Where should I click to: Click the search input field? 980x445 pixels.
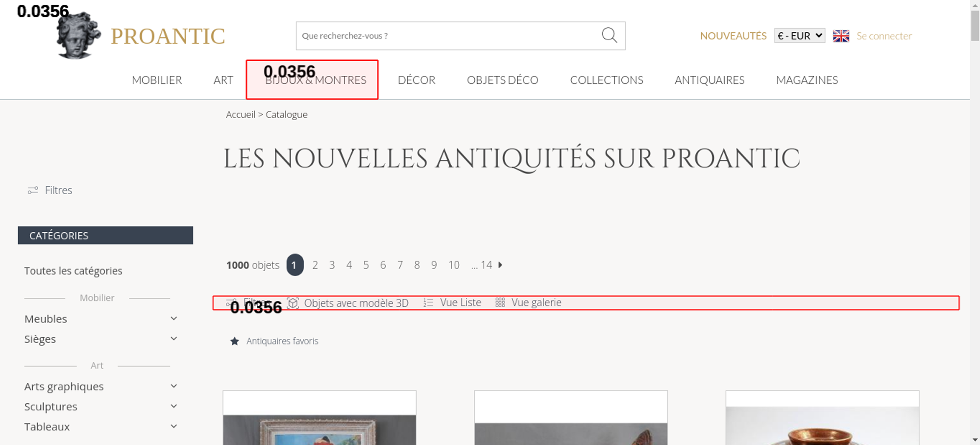tap(446, 36)
